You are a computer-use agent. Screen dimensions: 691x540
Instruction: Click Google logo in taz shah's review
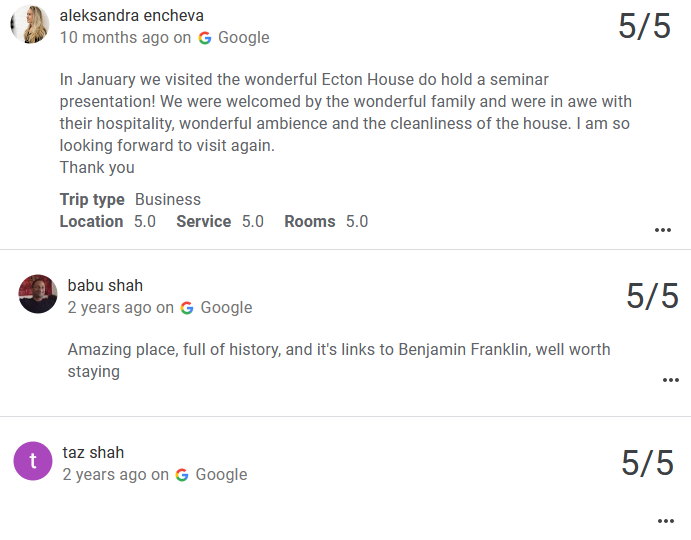tap(182, 475)
